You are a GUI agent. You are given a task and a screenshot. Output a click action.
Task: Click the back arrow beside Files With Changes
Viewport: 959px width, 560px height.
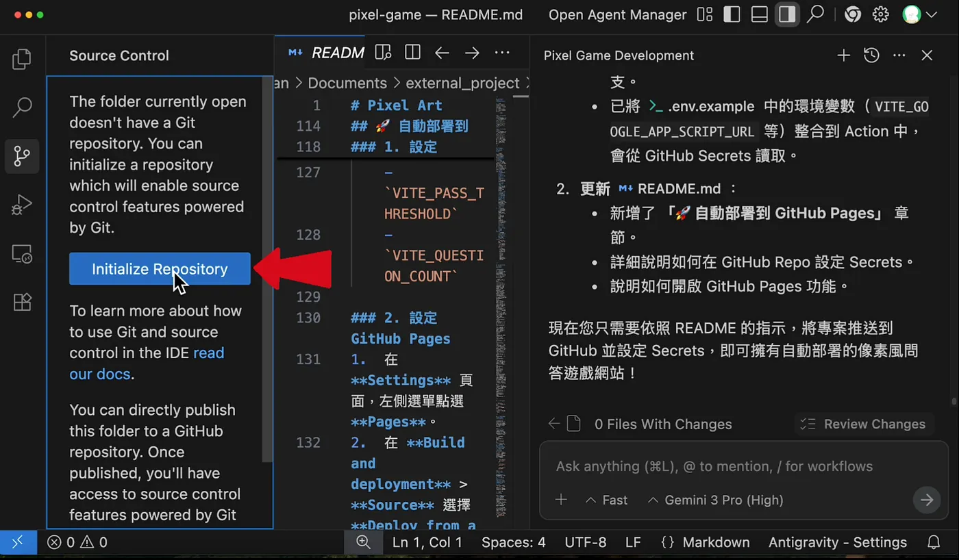(554, 424)
